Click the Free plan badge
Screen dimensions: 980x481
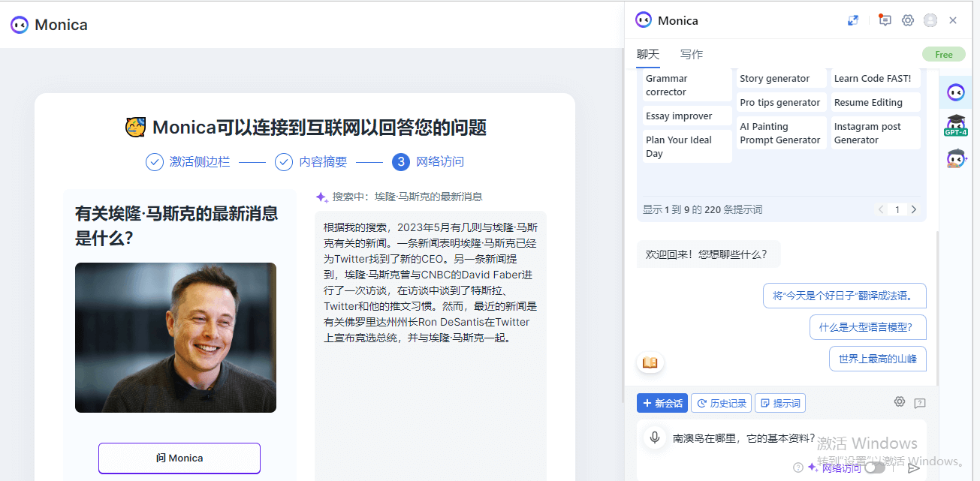pyautogui.click(x=944, y=54)
